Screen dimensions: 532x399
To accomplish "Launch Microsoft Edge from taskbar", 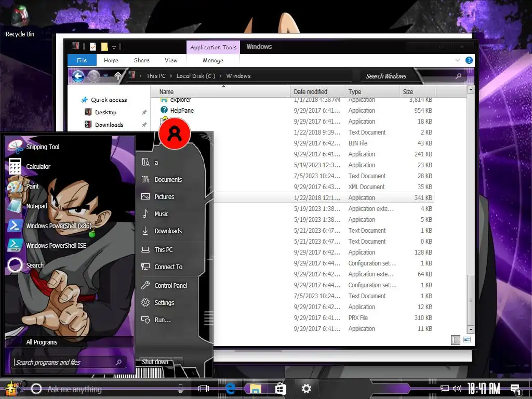I will coord(230,389).
